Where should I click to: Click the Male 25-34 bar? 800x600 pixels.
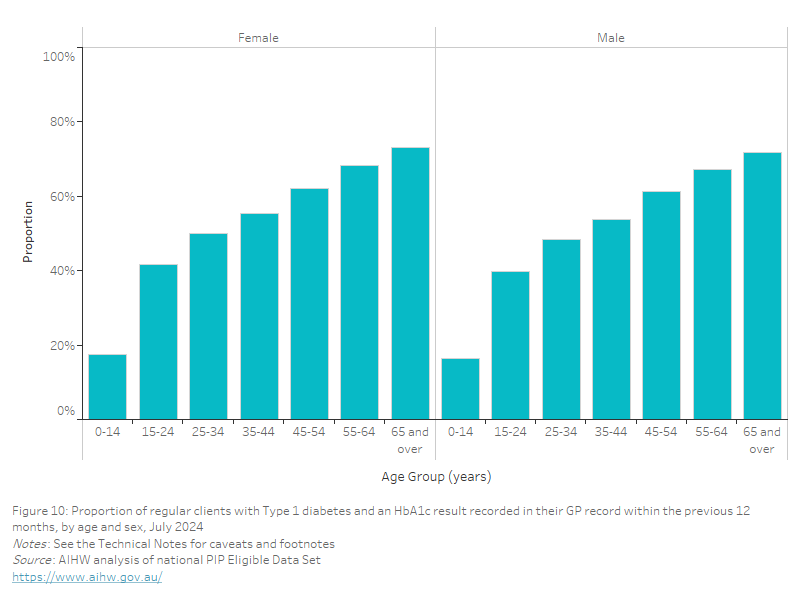(561, 329)
